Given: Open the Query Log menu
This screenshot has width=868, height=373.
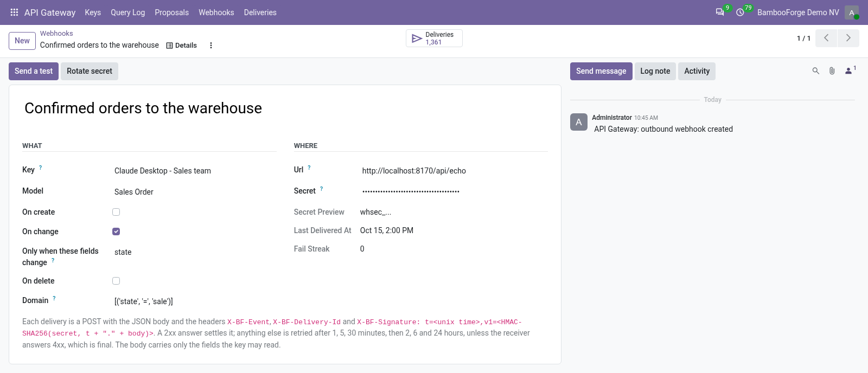Looking at the screenshot, I should tap(127, 12).
